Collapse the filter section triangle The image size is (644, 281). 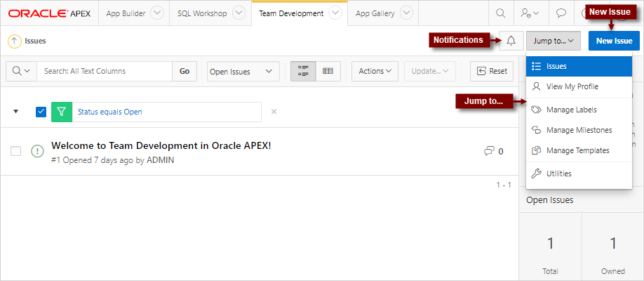tap(15, 112)
